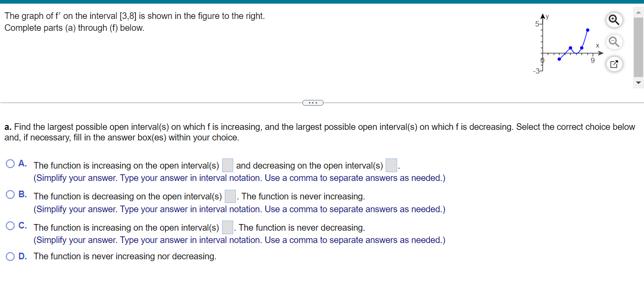Viewport: 644px width, 291px height.
Task: Select answer choice B
Action: [x=10, y=194]
